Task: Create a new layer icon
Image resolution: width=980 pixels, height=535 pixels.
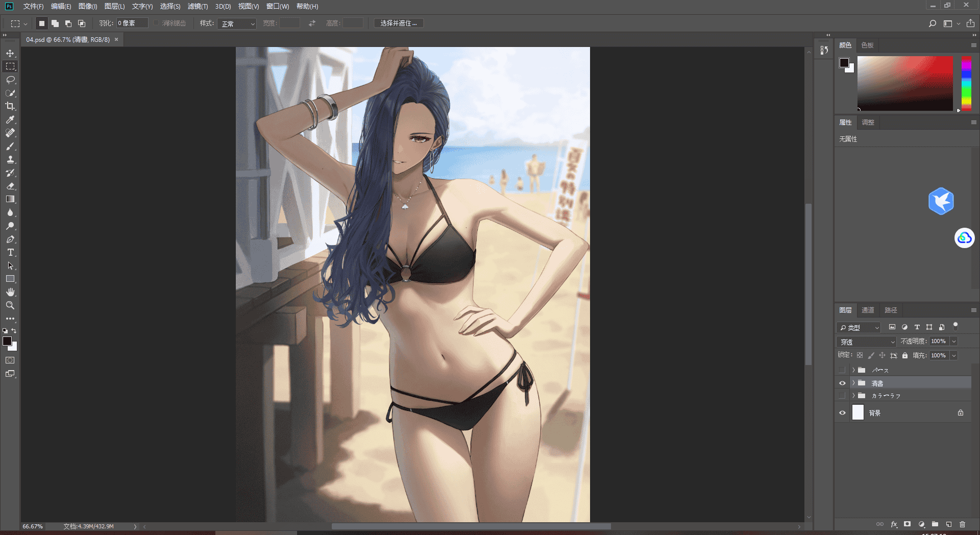Action: point(948,524)
